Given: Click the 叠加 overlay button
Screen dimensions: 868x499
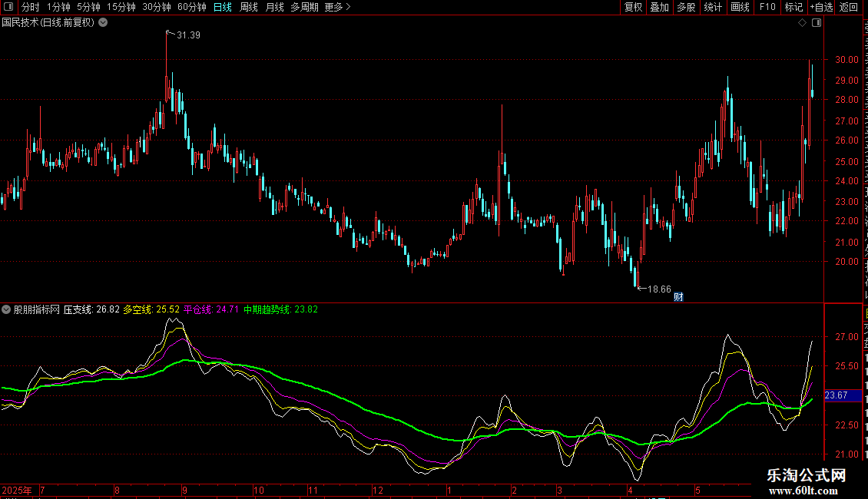Looking at the screenshot, I should [659, 7].
